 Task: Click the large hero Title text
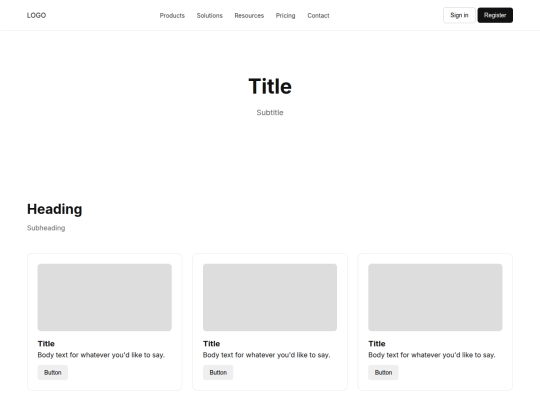tap(270, 86)
